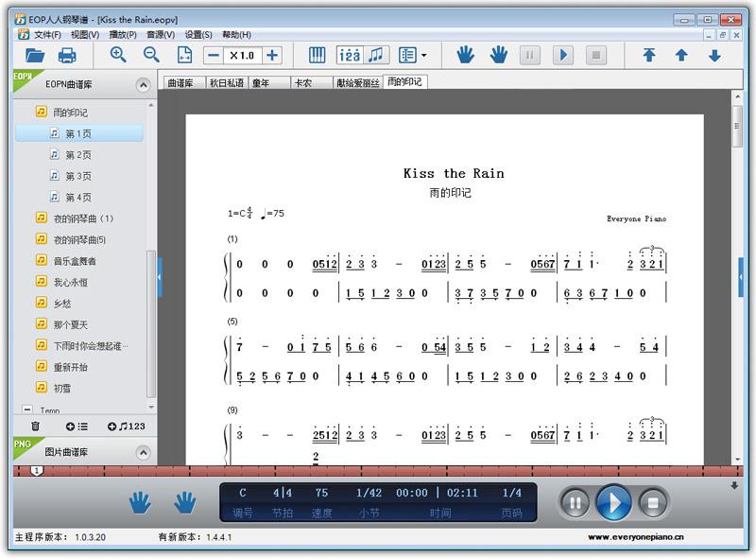Image resolution: width=756 pixels, height=558 pixels.
Task: Zoom out with the magnifier minus icon
Action: point(151,55)
